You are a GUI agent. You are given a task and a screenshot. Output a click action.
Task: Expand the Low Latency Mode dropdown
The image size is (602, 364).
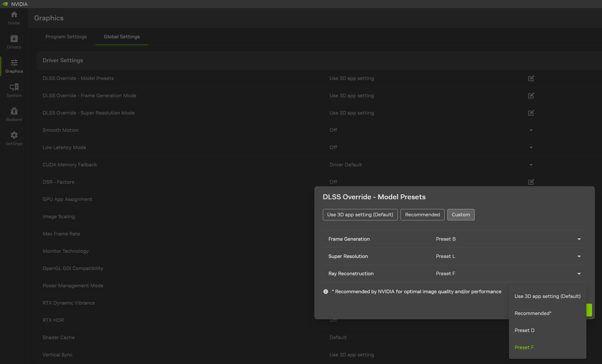click(x=531, y=147)
